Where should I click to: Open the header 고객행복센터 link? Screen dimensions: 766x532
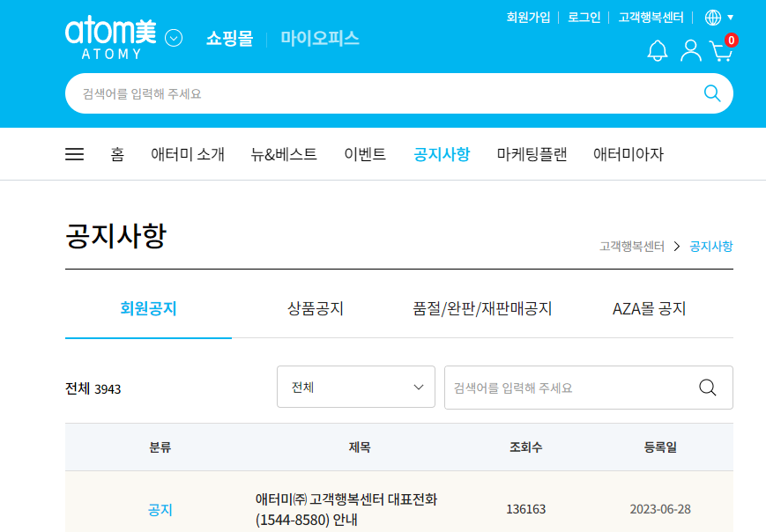click(651, 18)
